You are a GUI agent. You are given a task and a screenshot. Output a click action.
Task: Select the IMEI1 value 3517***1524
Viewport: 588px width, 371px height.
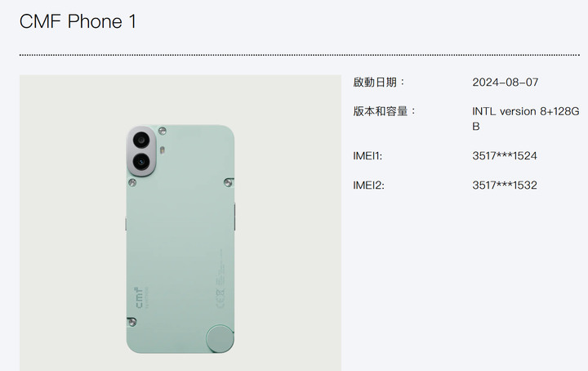(505, 156)
